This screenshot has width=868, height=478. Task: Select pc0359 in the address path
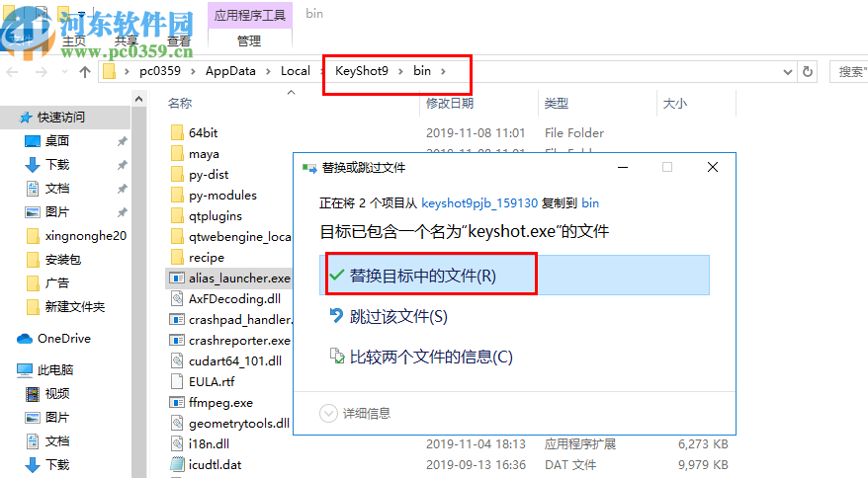160,71
